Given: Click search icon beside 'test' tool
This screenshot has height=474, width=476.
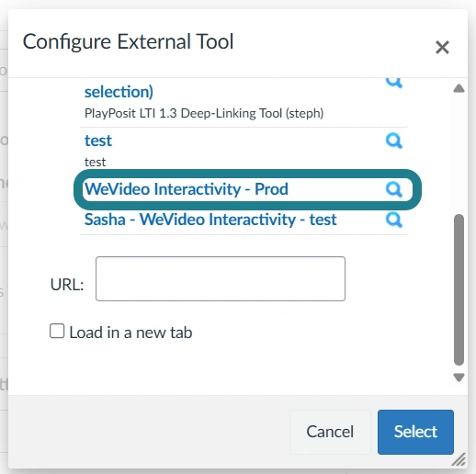Looking at the screenshot, I should (394, 141).
